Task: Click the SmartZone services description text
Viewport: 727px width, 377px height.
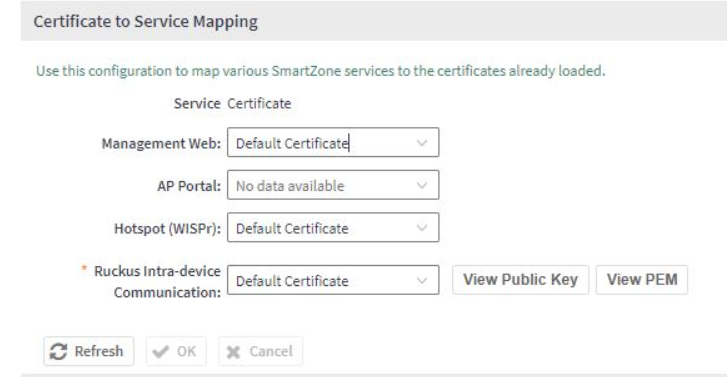Action: click(320, 71)
